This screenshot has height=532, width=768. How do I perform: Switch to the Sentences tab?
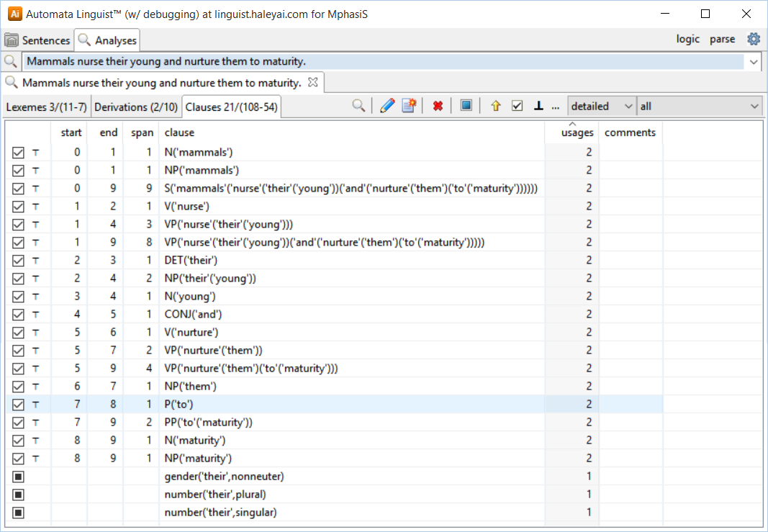(x=37, y=40)
